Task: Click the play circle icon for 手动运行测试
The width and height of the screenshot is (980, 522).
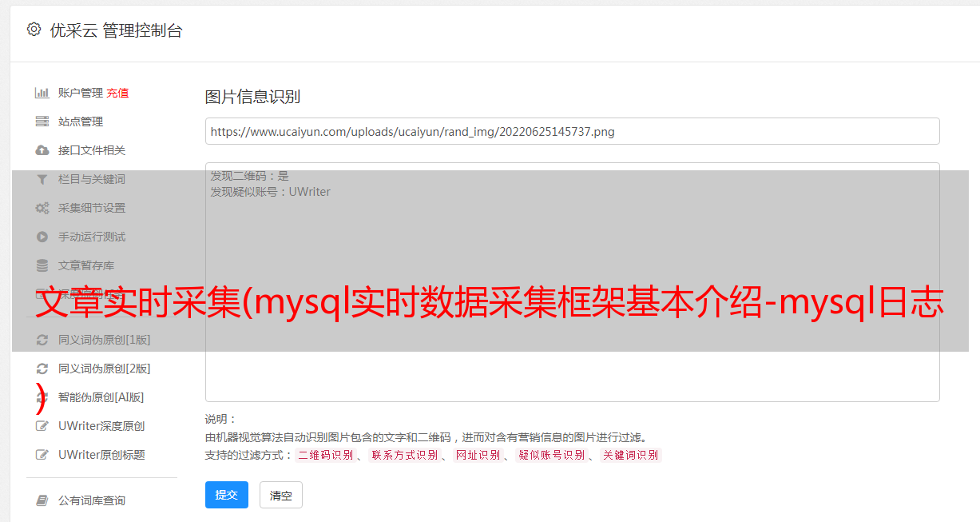Action: pos(42,237)
